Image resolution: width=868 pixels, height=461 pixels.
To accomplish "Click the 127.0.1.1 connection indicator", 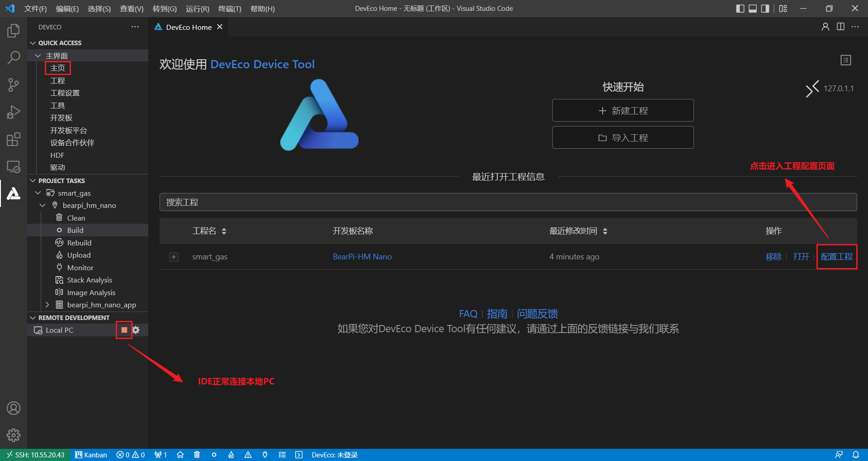I will 830,89.
